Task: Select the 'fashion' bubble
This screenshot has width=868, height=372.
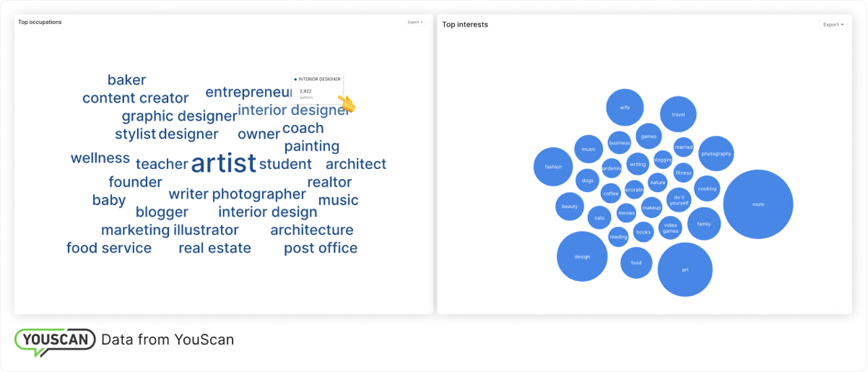Action: pyautogui.click(x=553, y=166)
